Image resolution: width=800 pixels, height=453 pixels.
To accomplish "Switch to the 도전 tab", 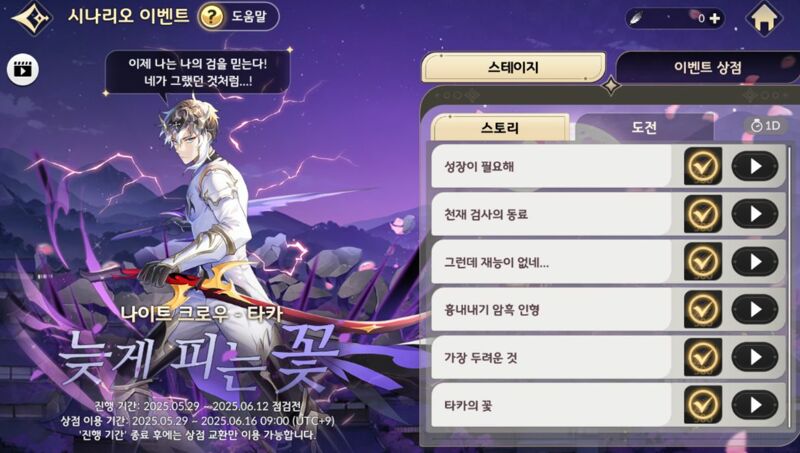I will tap(644, 127).
